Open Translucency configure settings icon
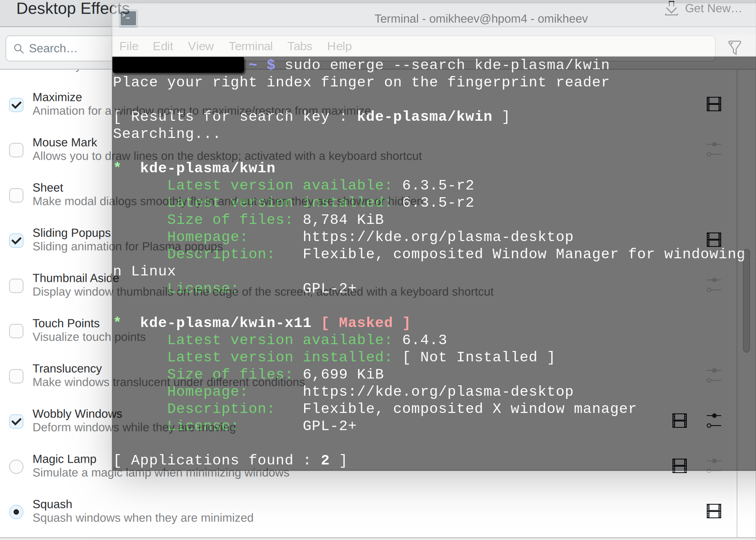The image size is (756, 540). [x=714, y=375]
